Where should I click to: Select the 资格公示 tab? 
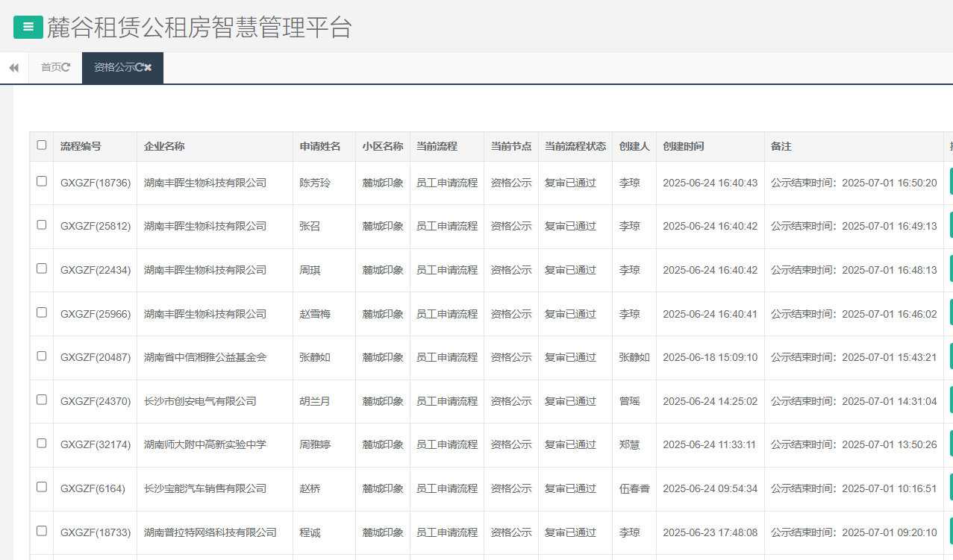[x=116, y=67]
